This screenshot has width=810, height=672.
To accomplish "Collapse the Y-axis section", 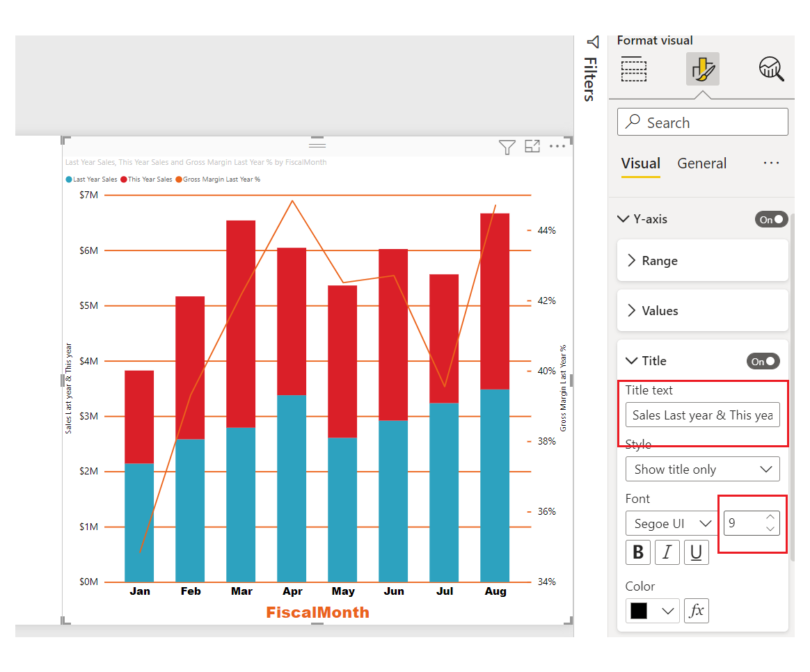I will pyautogui.click(x=624, y=219).
